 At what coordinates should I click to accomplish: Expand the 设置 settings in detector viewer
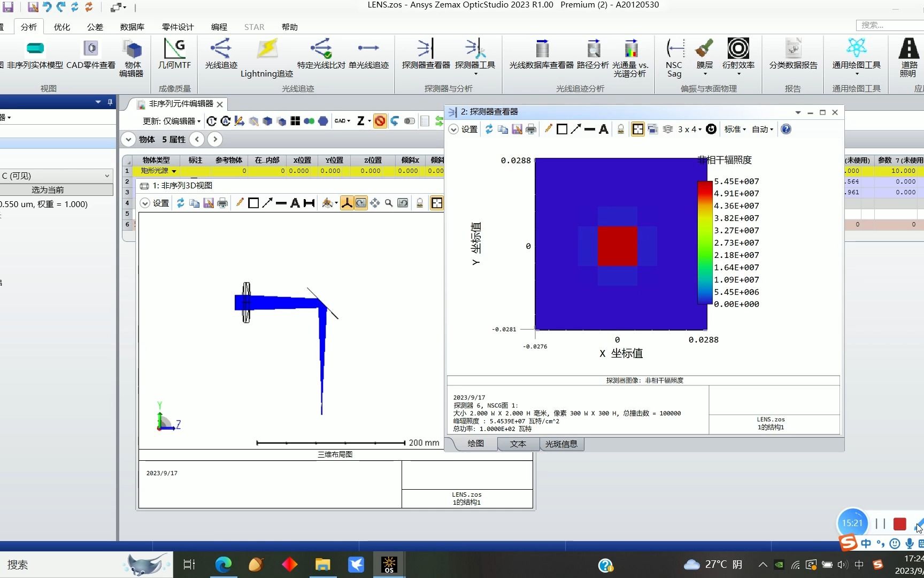(x=464, y=129)
